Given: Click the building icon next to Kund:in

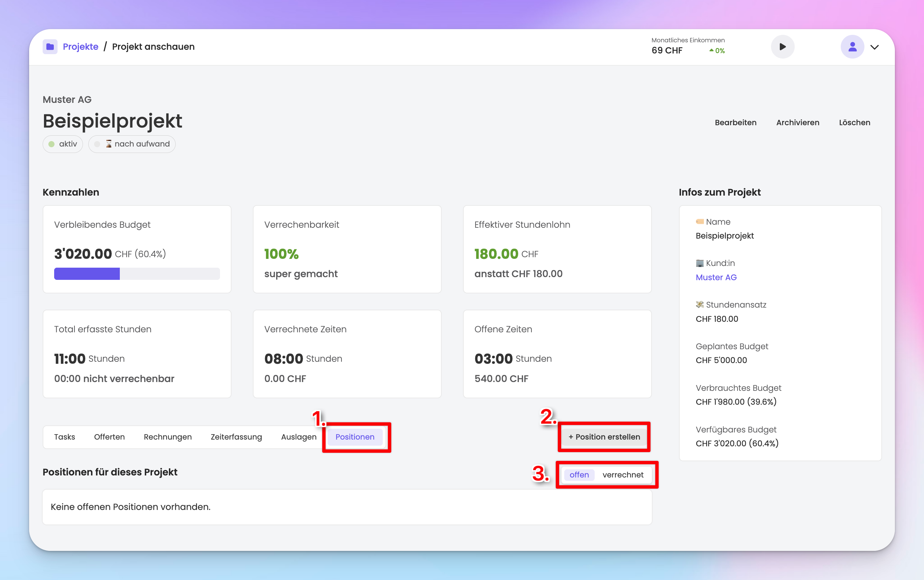Looking at the screenshot, I should click(700, 263).
